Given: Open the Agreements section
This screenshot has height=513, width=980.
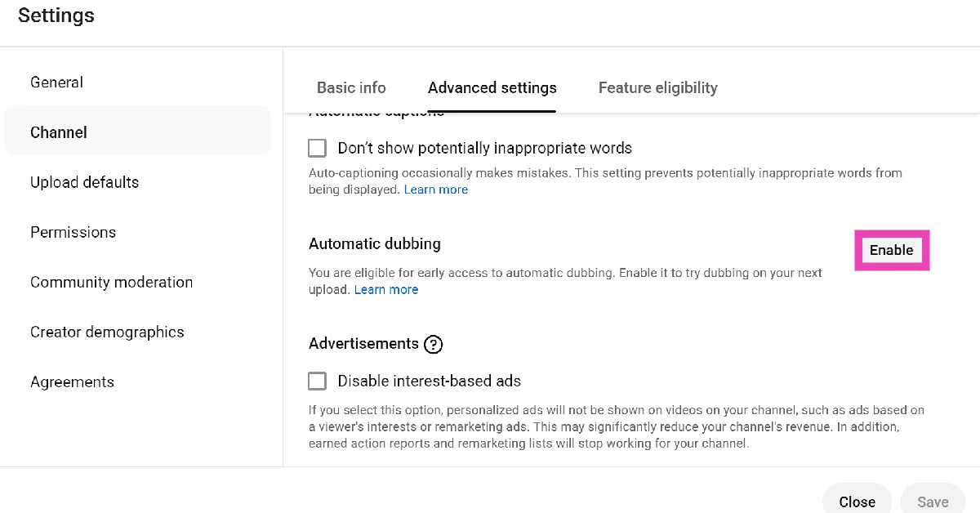Looking at the screenshot, I should tap(72, 381).
